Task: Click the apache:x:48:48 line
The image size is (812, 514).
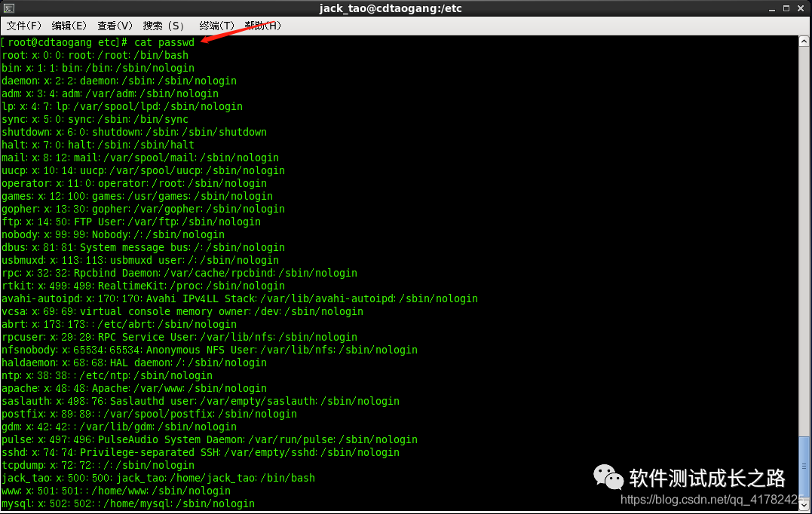Action: (134, 388)
